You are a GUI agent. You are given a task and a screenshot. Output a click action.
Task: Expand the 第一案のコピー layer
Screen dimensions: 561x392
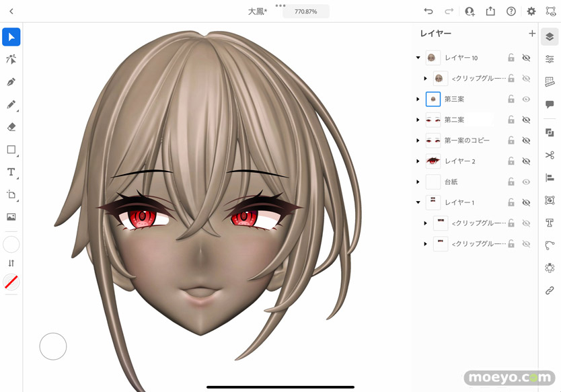pos(418,141)
